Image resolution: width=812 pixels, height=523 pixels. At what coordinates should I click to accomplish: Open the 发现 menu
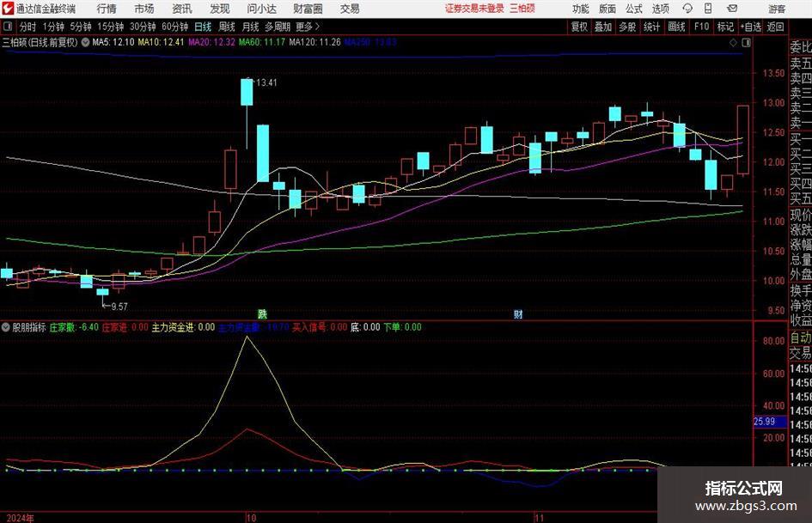pos(220,9)
